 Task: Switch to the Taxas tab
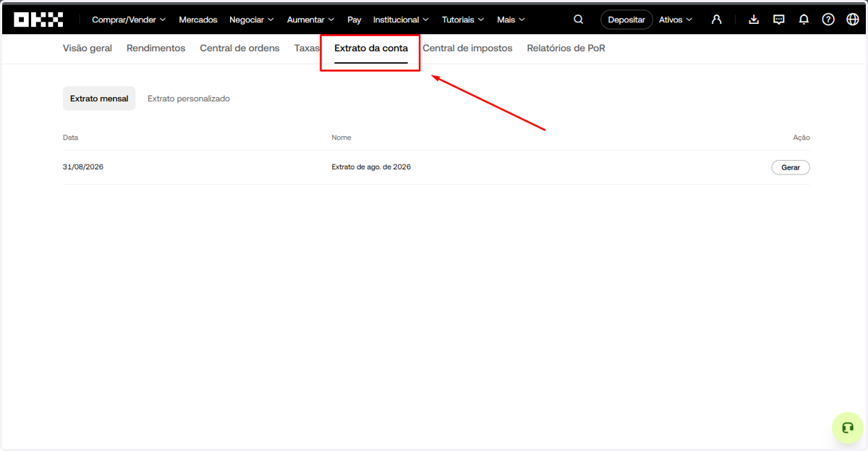307,49
